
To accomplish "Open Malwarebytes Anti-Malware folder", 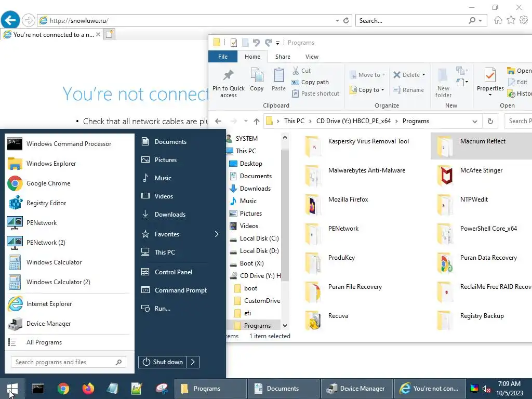I will click(x=355, y=176).
